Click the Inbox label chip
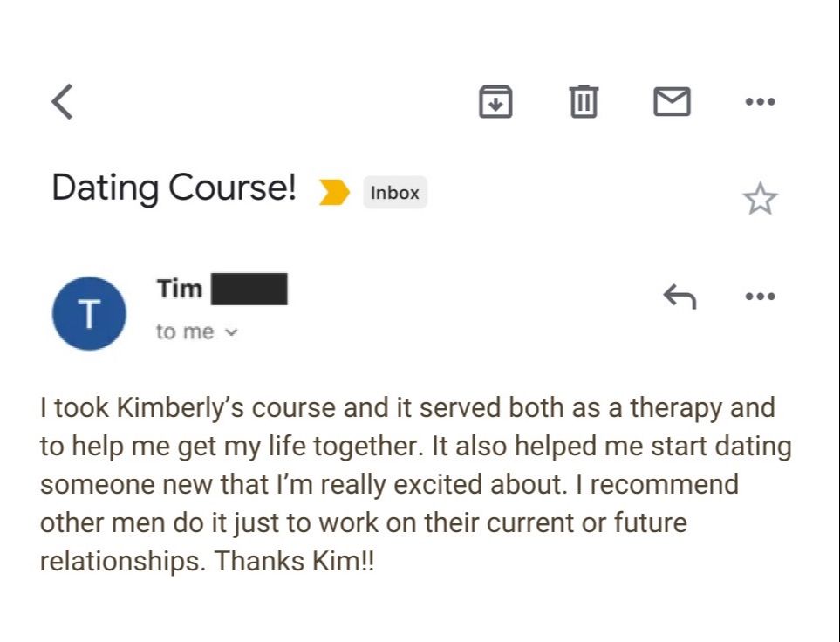Viewport: 840px width, 642px height. coord(394,193)
